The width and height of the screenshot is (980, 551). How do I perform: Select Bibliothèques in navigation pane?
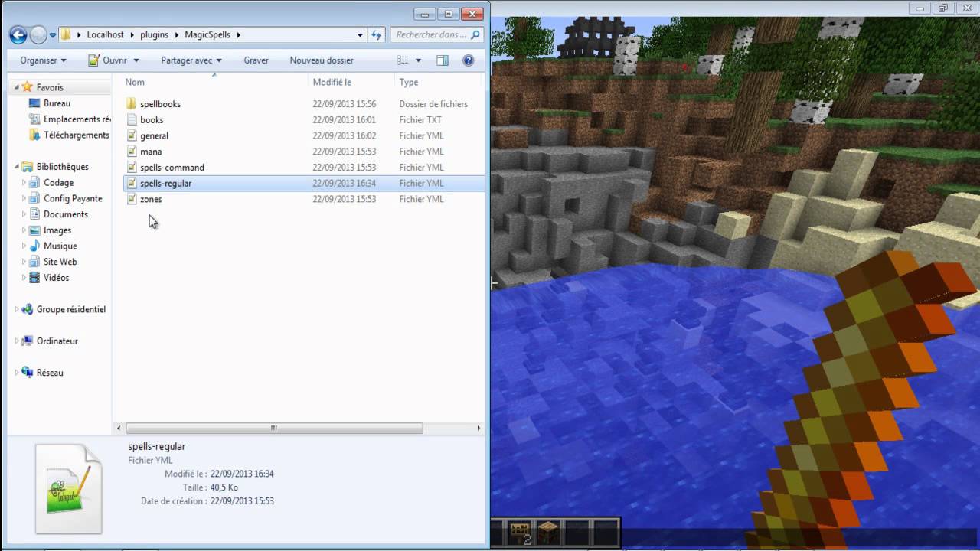coord(62,167)
